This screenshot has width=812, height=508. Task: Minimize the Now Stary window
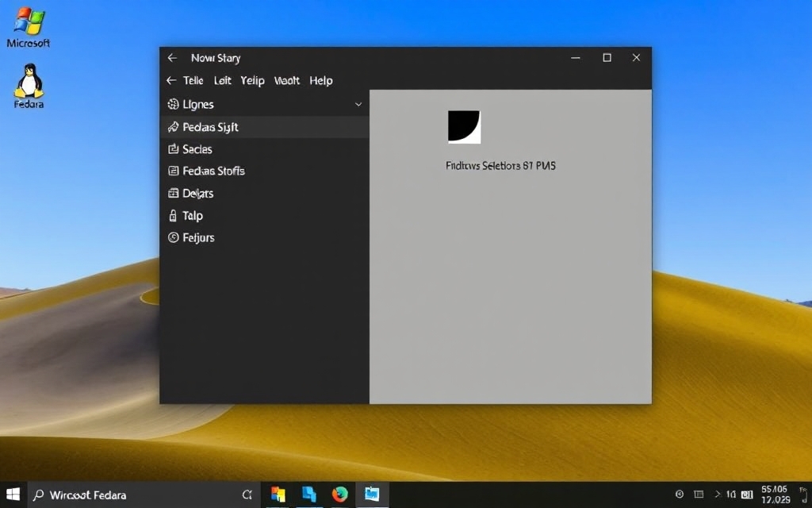[576, 58]
